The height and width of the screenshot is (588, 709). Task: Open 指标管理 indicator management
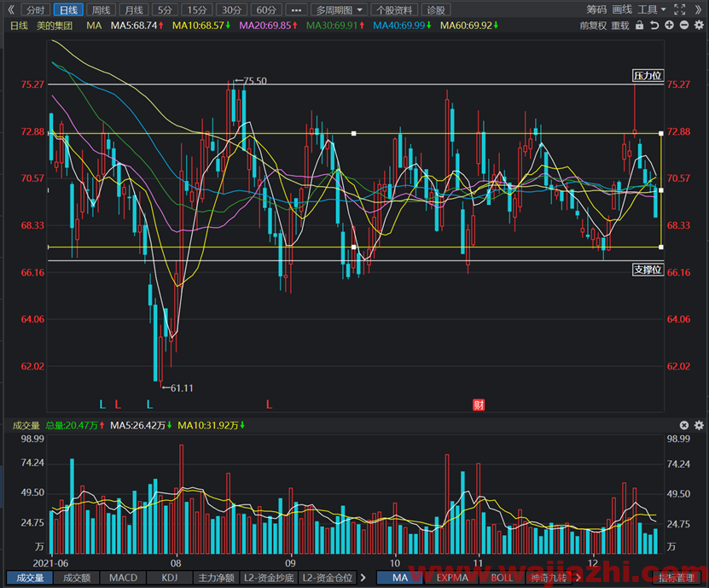coord(677,578)
